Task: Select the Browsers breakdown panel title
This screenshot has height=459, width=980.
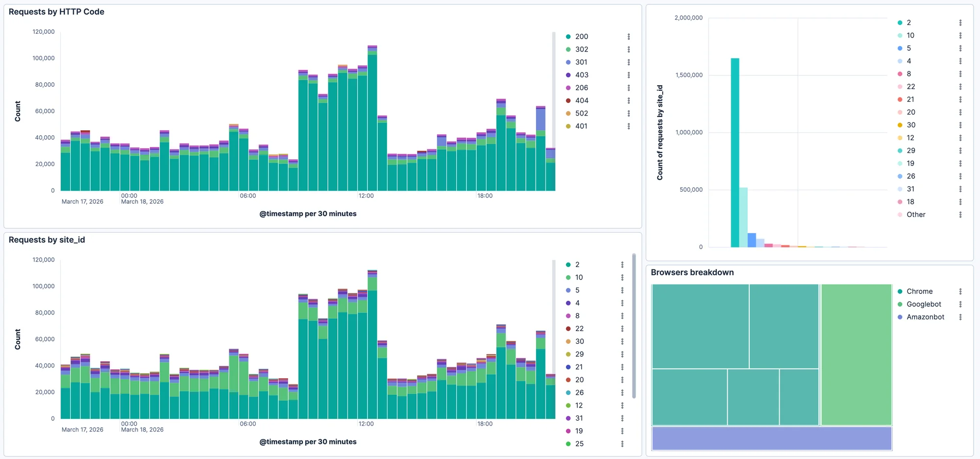Action: coord(692,272)
